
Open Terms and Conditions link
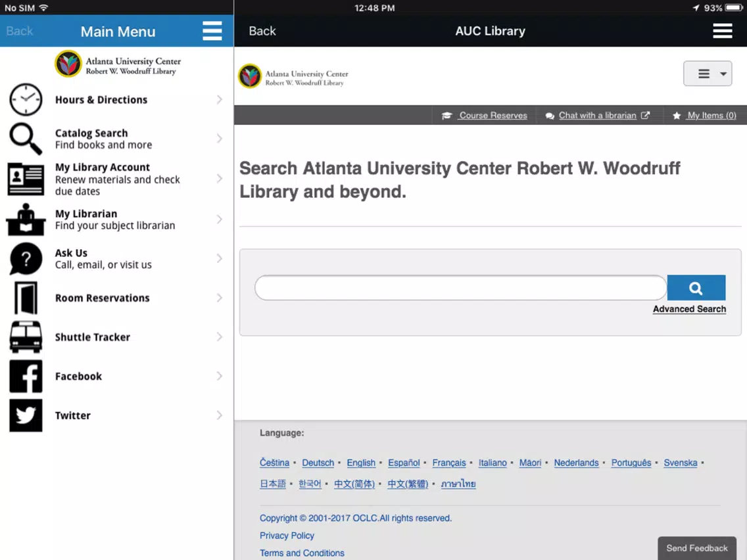pos(302,553)
